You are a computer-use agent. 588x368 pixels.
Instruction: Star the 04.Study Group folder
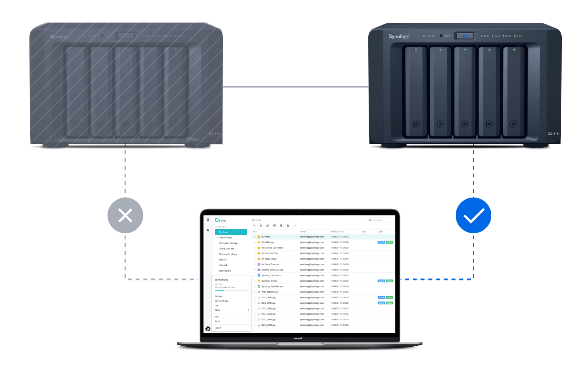coord(255,259)
